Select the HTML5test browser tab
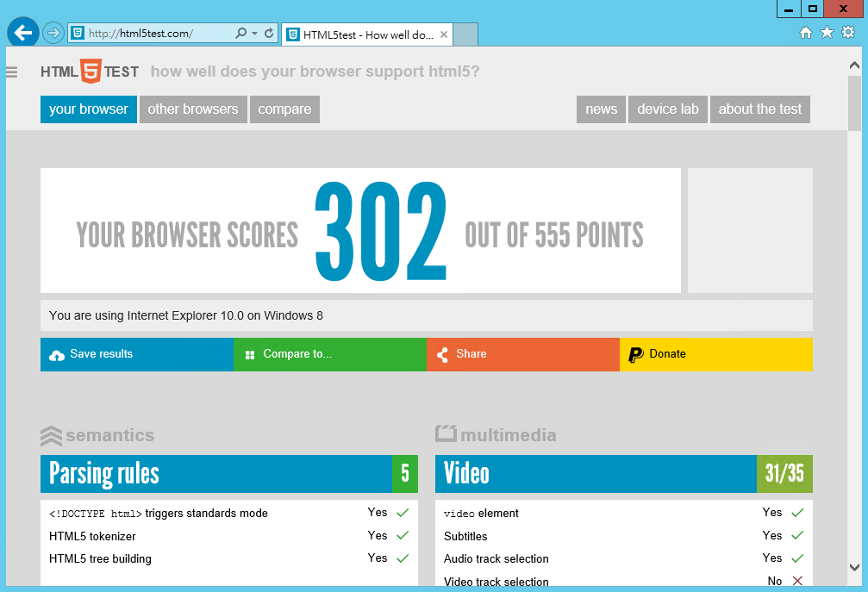The width and height of the screenshot is (868, 592). click(367, 34)
